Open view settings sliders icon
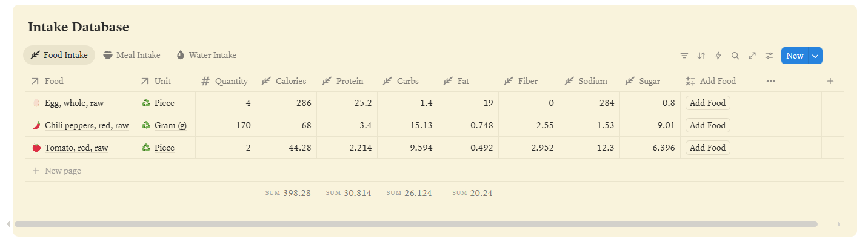868x245 pixels. pos(769,56)
